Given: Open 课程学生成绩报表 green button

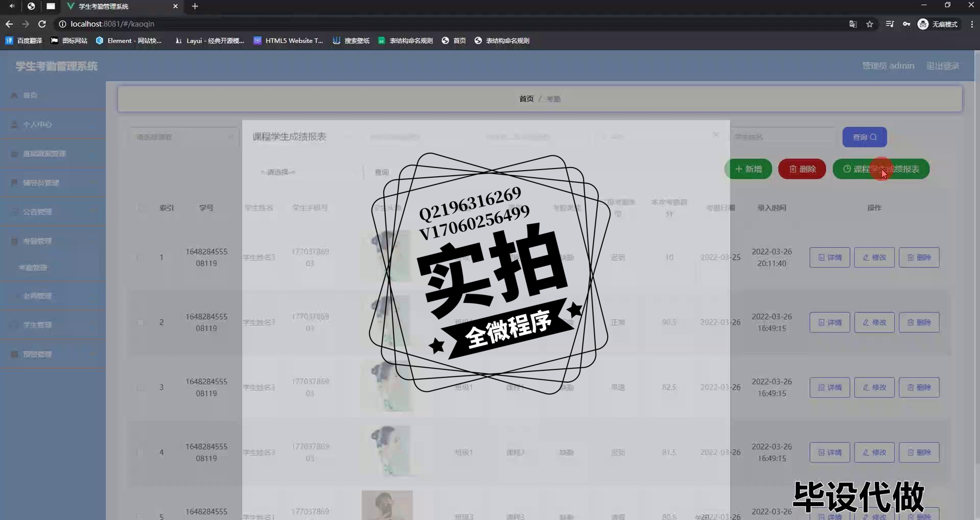Looking at the screenshot, I should click(881, 169).
